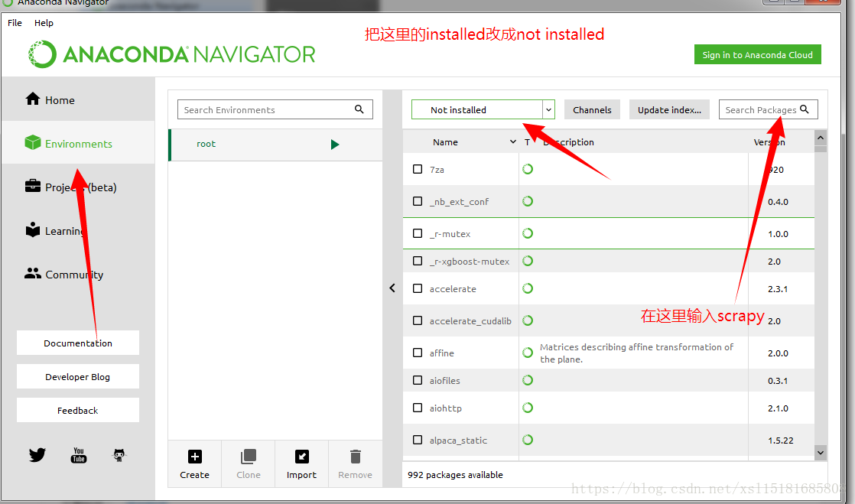Screen dimensions: 855x504
Task: Click the Name column sort arrow
Action: [512, 141]
